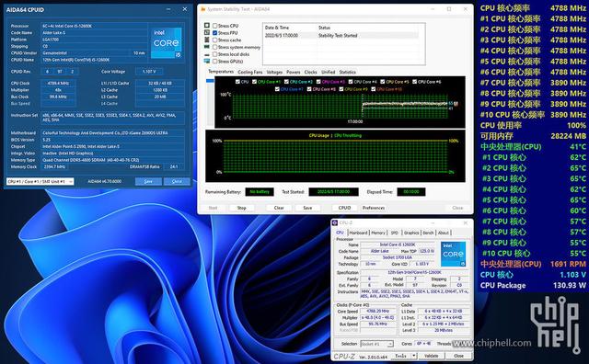Open the CPU-Z Bench tab
Screen dimensions: 589x364
pyautogui.click(x=428, y=233)
